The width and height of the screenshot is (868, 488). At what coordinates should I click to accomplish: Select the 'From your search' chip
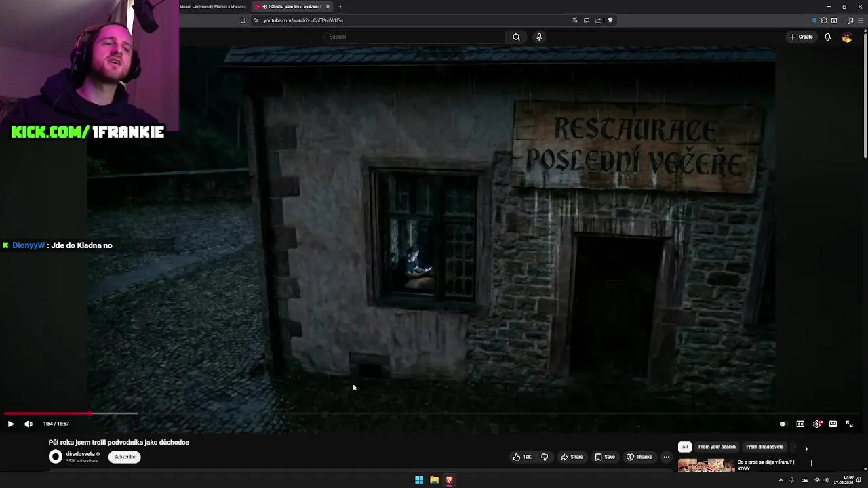click(717, 447)
